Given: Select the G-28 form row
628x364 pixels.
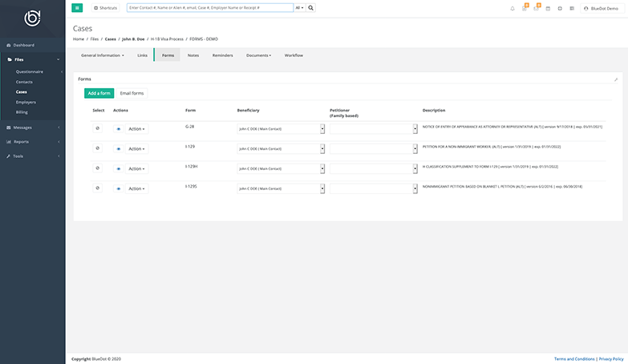Looking at the screenshot, I should [x=97, y=128].
